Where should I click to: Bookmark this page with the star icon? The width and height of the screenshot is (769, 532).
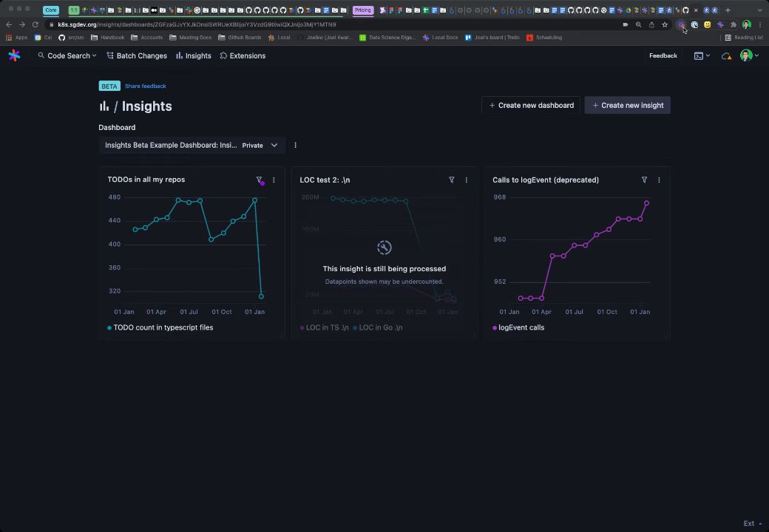coord(665,24)
